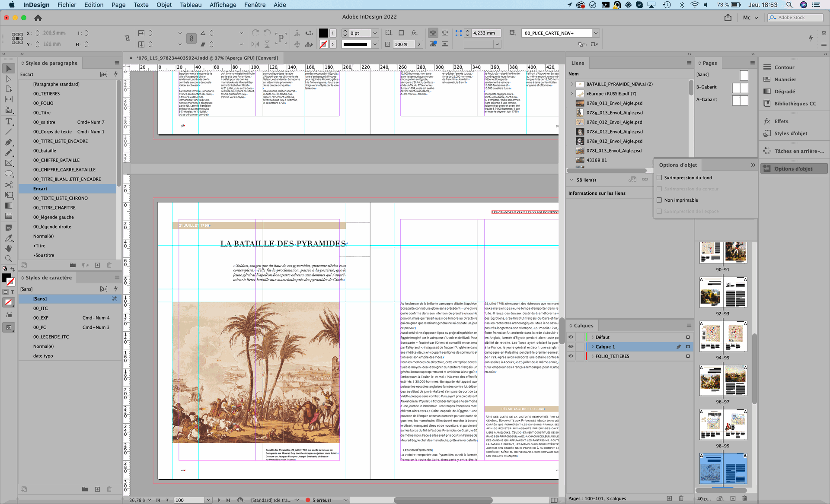The width and height of the screenshot is (830, 504).
Task: Select the Type tool
Action: (9, 121)
